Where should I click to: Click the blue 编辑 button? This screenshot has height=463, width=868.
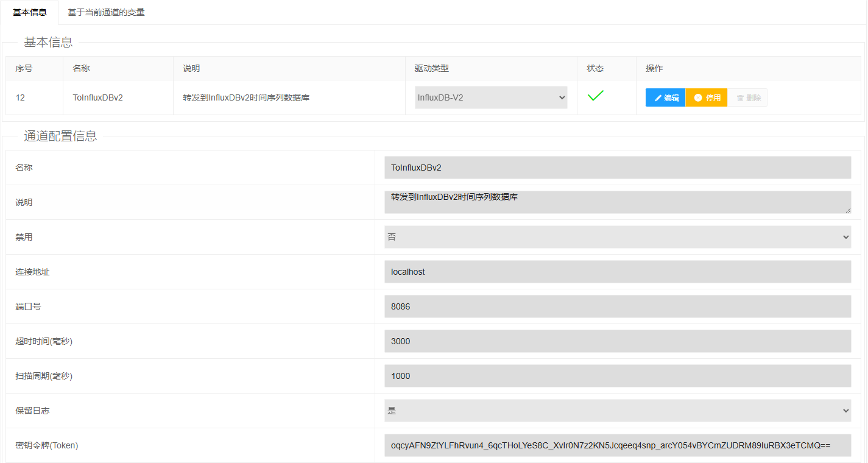pyautogui.click(x=665, y=97)
